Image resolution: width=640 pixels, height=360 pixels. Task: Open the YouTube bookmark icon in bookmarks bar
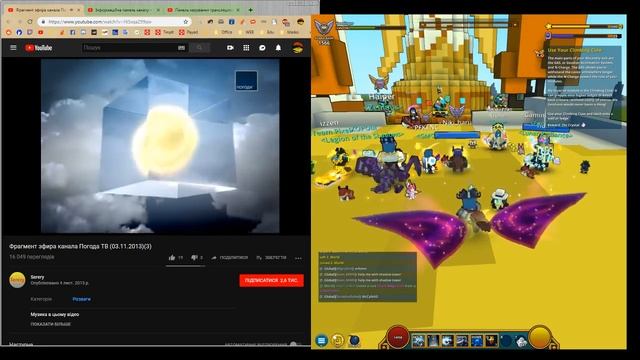click(40, 32)
